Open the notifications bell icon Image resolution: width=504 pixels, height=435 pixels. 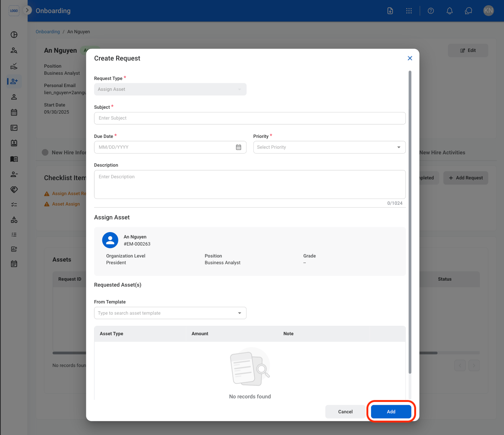point(449,11)
